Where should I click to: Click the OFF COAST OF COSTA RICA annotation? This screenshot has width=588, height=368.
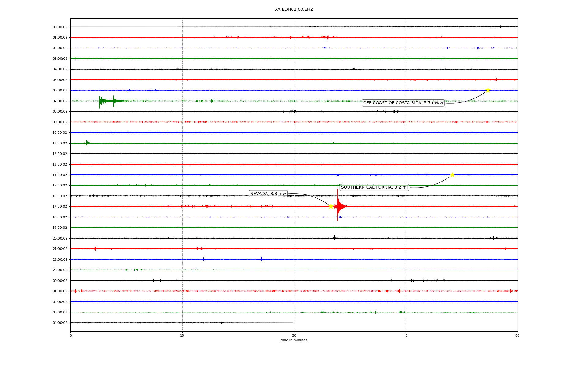(403, 103)
